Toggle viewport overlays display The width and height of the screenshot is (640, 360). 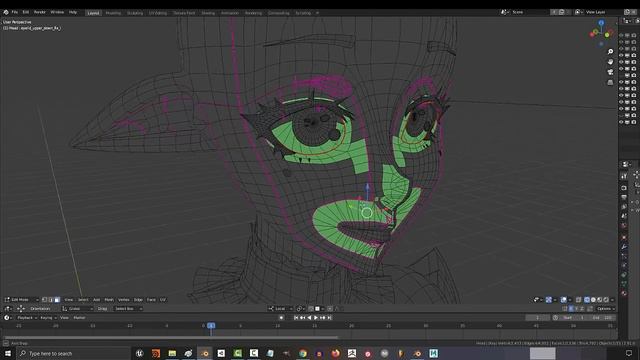[564, 300]
